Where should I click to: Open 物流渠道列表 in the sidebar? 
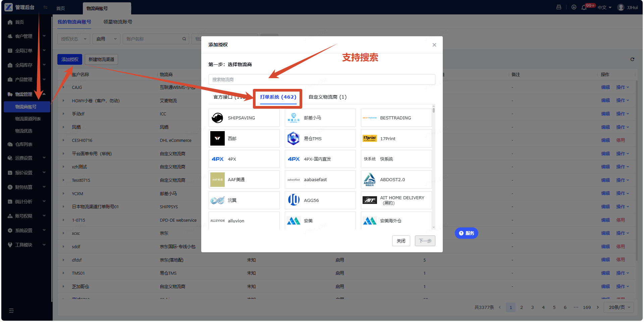click(x=28, y=119)
